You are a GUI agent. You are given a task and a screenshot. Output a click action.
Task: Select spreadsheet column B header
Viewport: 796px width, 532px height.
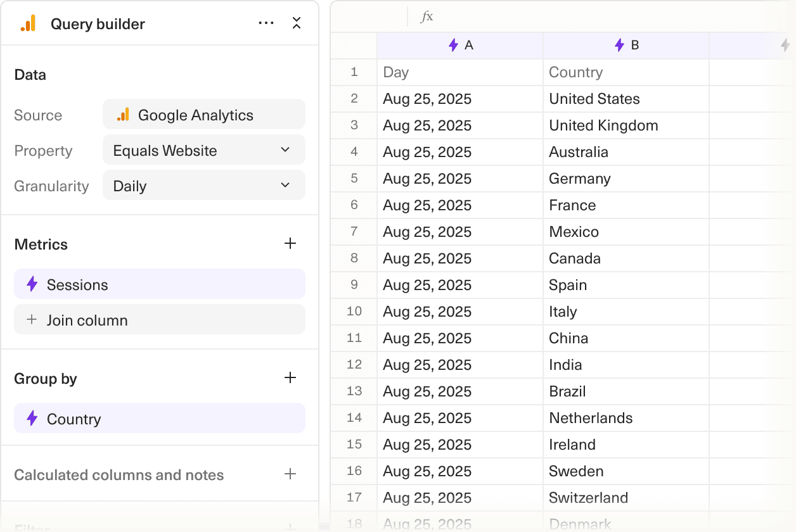tap(626, 45)
